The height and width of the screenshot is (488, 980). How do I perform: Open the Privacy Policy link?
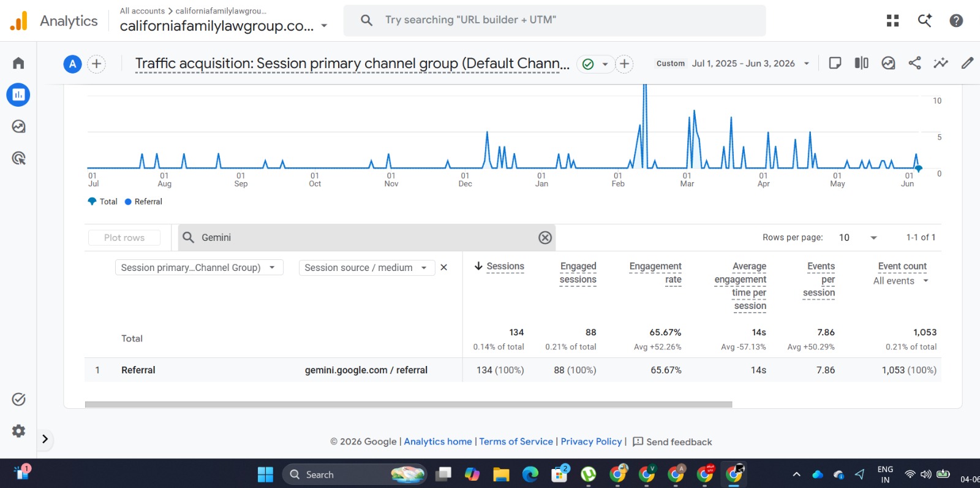[591, 441]
